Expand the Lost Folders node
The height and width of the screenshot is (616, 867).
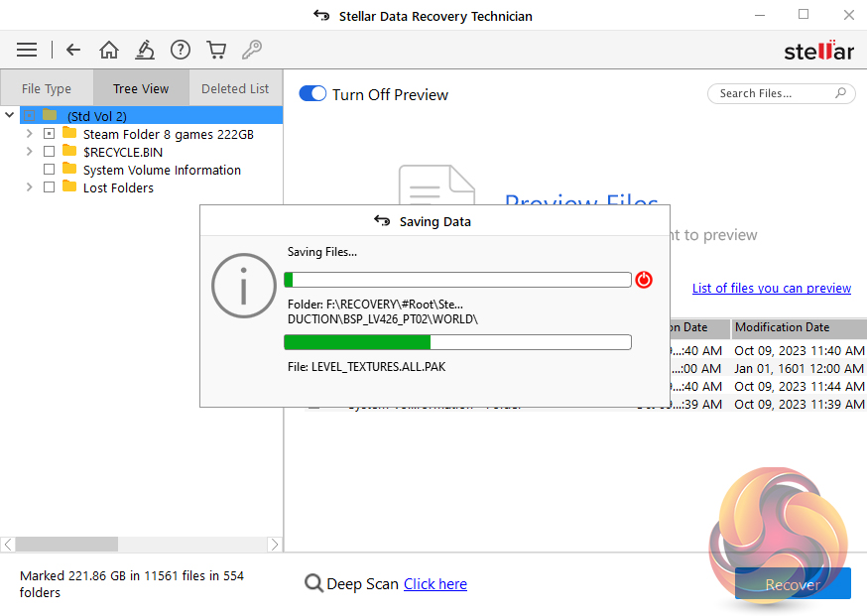pos(30,186)
